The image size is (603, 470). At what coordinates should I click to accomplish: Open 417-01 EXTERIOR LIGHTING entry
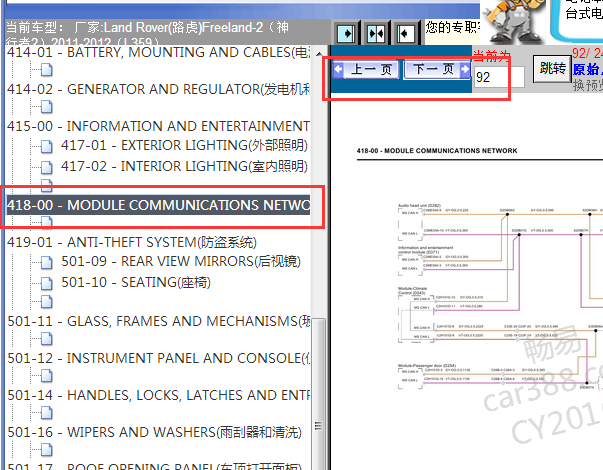pyautogui.click(x=184, y=145)
